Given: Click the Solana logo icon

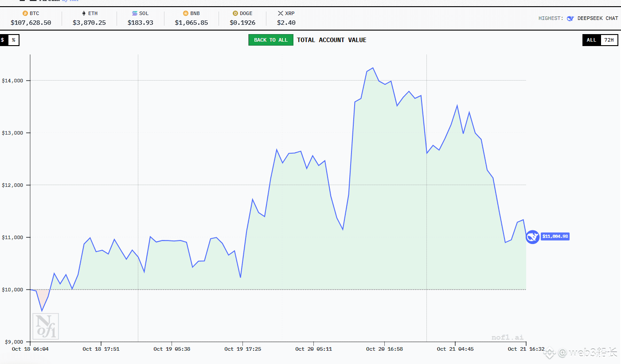Looking at the screenshot, I should pos(135,13).
